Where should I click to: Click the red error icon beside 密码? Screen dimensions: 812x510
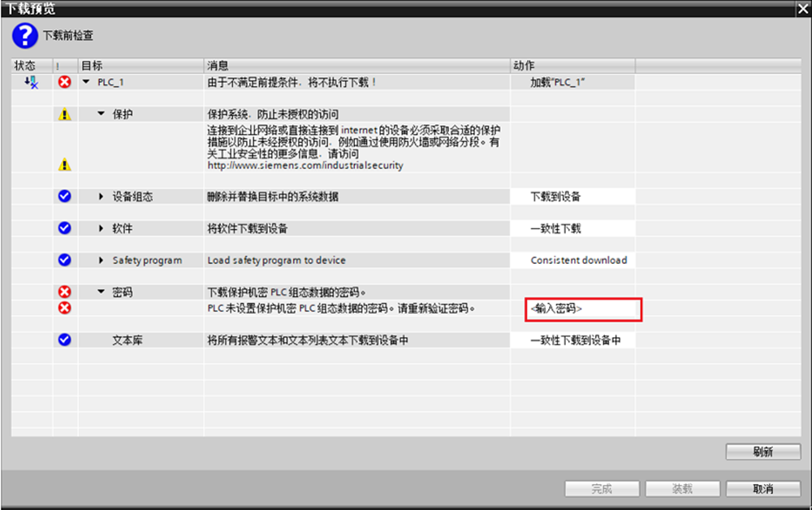pyautogui.click(x=65, y=292)
